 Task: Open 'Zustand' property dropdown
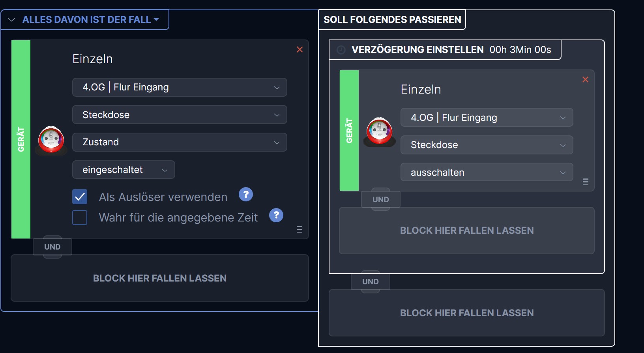pos(180,142)
